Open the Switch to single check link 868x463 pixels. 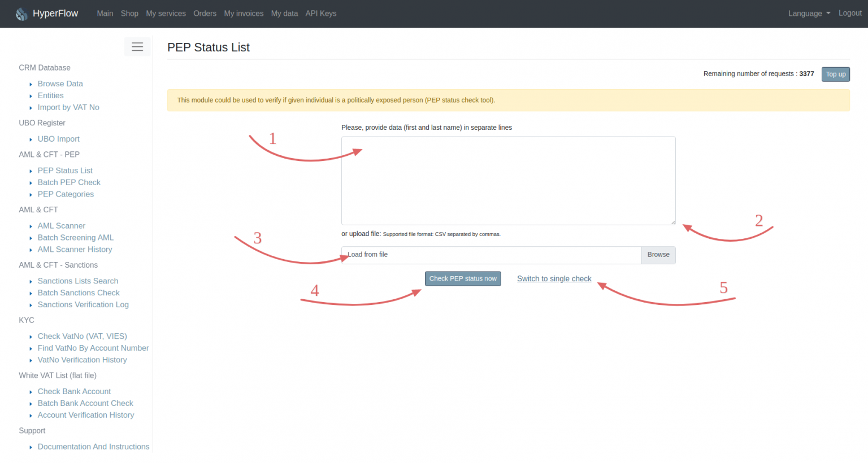click(x=554, y=278)
